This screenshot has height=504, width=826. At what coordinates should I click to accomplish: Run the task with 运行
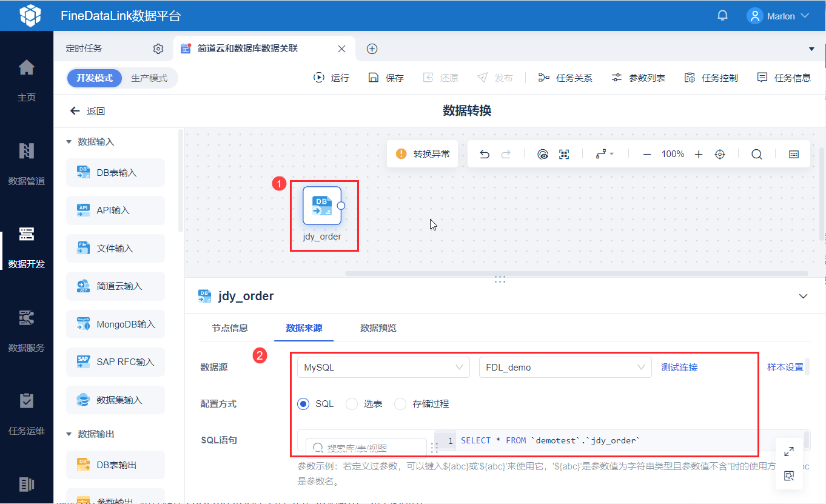(x=331, y=78)
